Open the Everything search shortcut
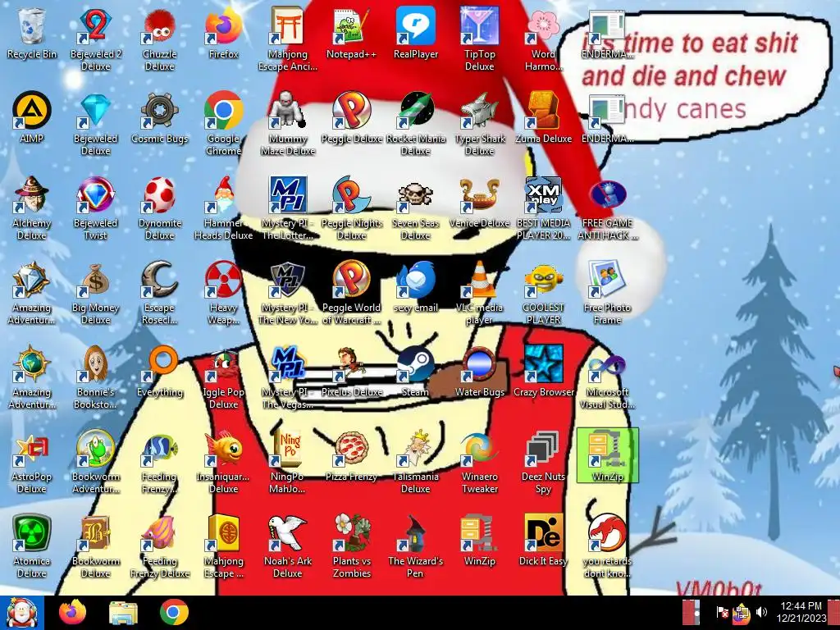 click(x=160, y=372)
